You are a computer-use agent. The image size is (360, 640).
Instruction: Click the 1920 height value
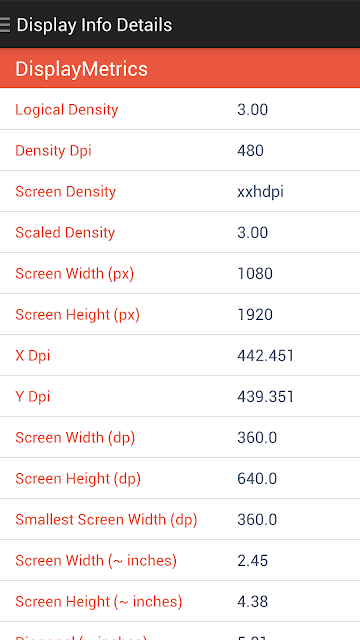(x=255, y=315)
